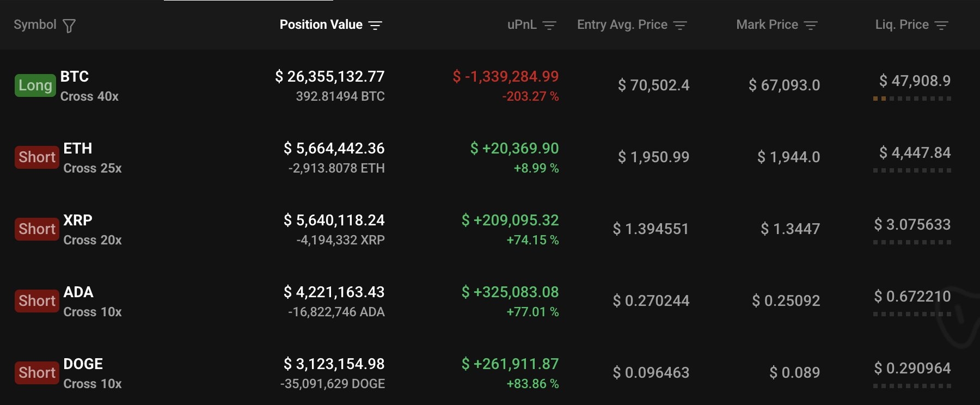The width and height of the screenshot is (980, 405).
Task: Click ETH liquidation risk dotted bar
Action: [x=912, y=170]
